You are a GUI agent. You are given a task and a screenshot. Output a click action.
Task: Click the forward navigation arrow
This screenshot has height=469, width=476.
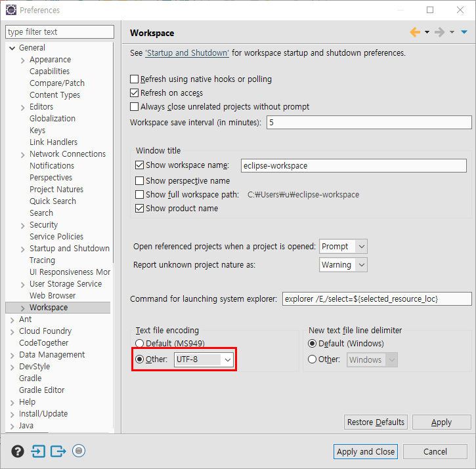(440, 32)
